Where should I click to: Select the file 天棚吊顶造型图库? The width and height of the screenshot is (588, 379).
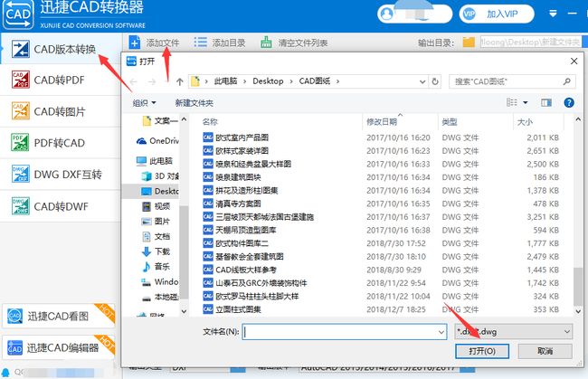(240, 230)
